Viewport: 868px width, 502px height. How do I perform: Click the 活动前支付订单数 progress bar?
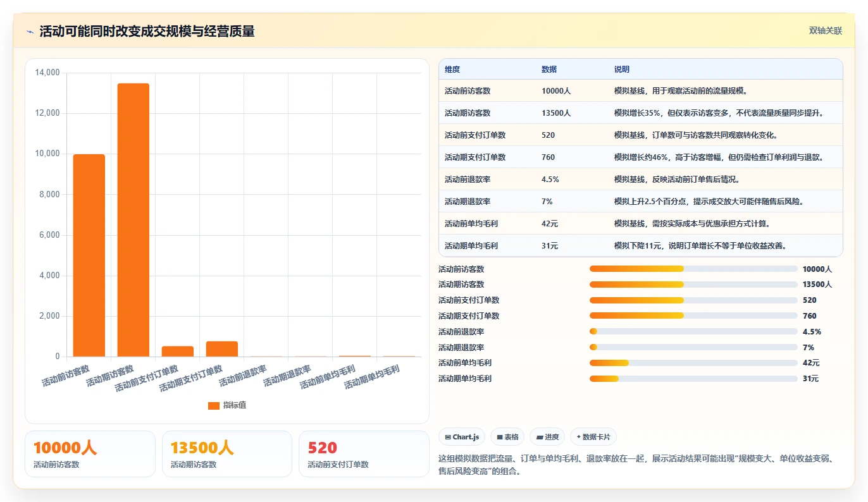693,300
